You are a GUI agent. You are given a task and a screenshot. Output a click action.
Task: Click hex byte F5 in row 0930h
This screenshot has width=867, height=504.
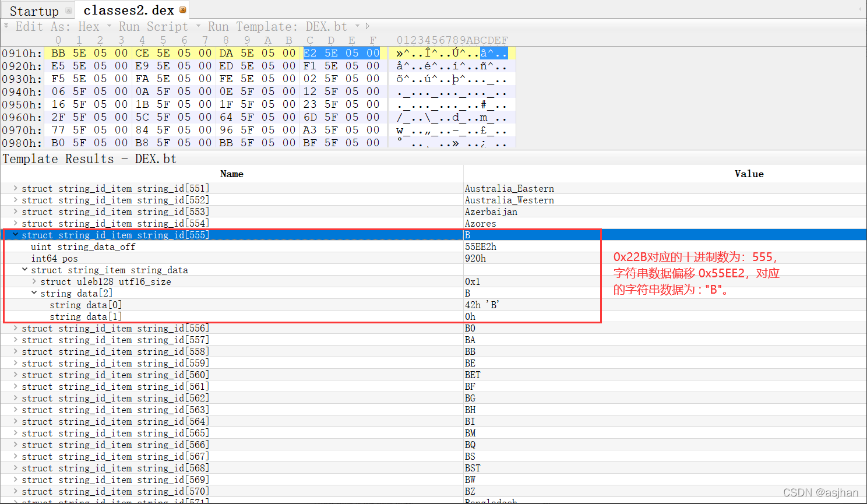click(58, 79)
